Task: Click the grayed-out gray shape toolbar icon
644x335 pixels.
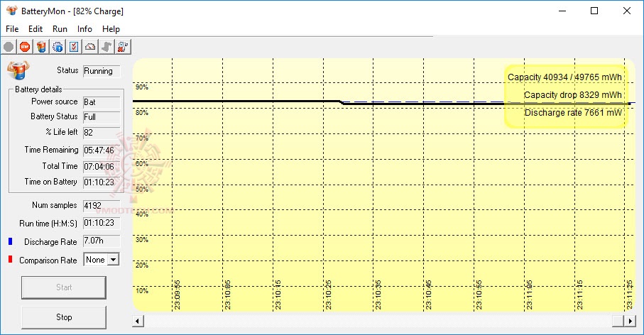Action: click(107, 47)
